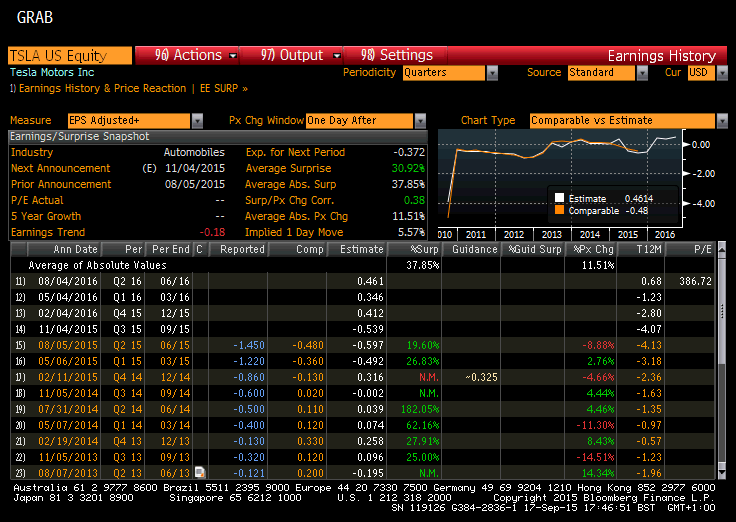Open Earnings History & Price Reaction link
Viewport: 736px width, 522px height.
click(x=98, y=88)
